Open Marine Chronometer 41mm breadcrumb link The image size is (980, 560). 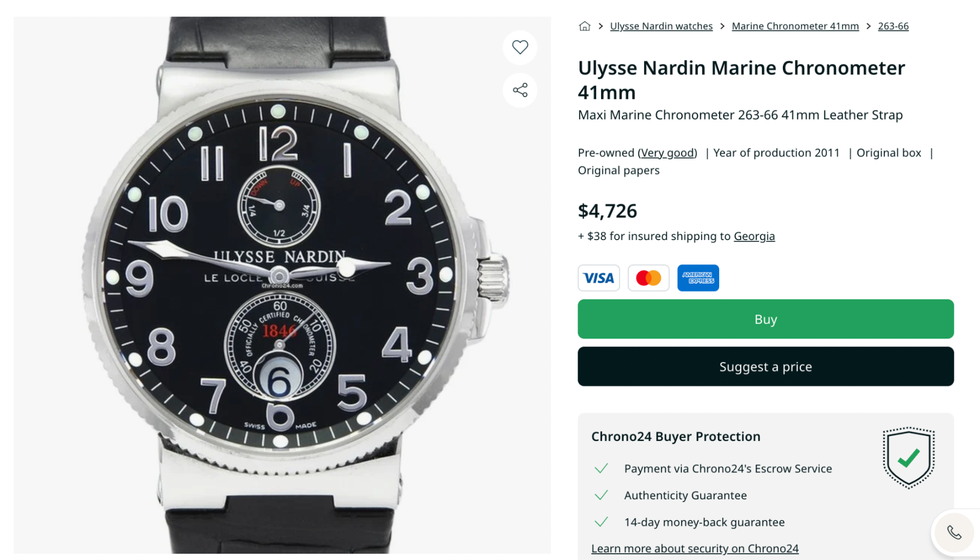[x=795, y=26]
